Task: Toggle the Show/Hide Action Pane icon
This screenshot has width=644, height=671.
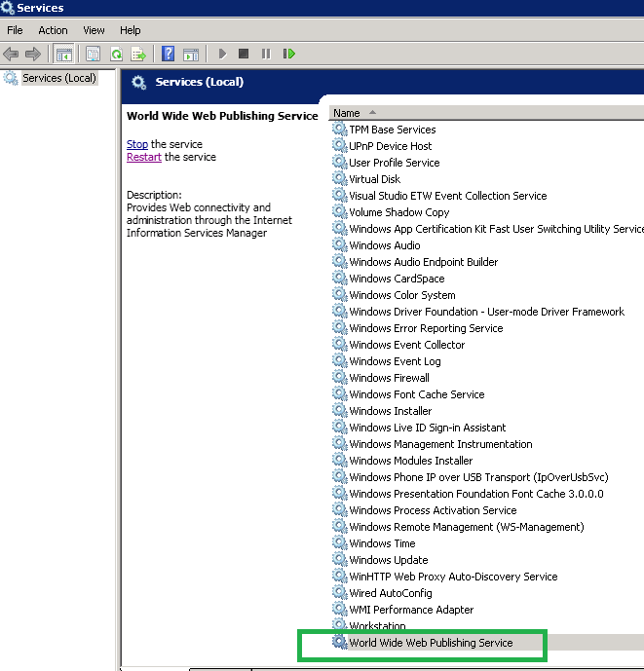Action: (x=191, y=54)
